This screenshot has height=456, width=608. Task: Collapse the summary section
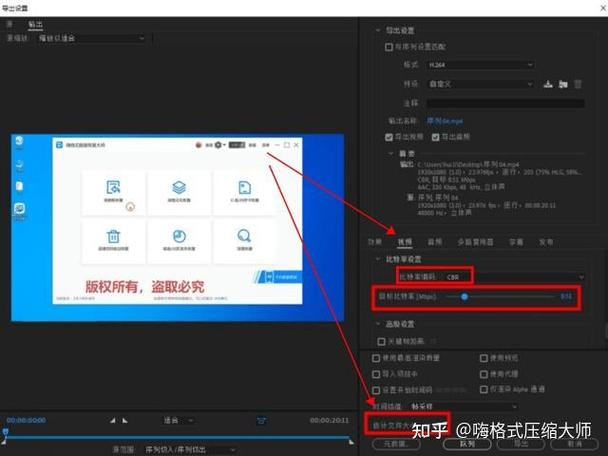pos(391,154)
